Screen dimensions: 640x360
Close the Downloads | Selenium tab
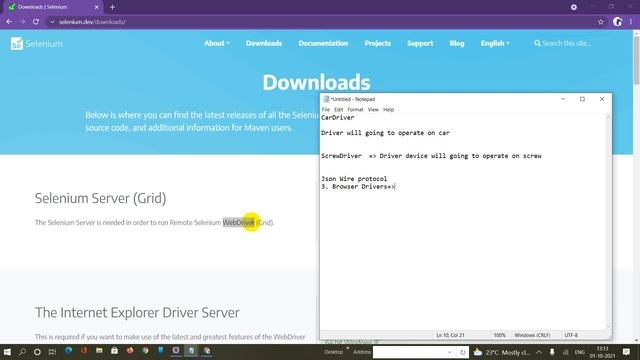pyautogui.click(x=96, y=7)
